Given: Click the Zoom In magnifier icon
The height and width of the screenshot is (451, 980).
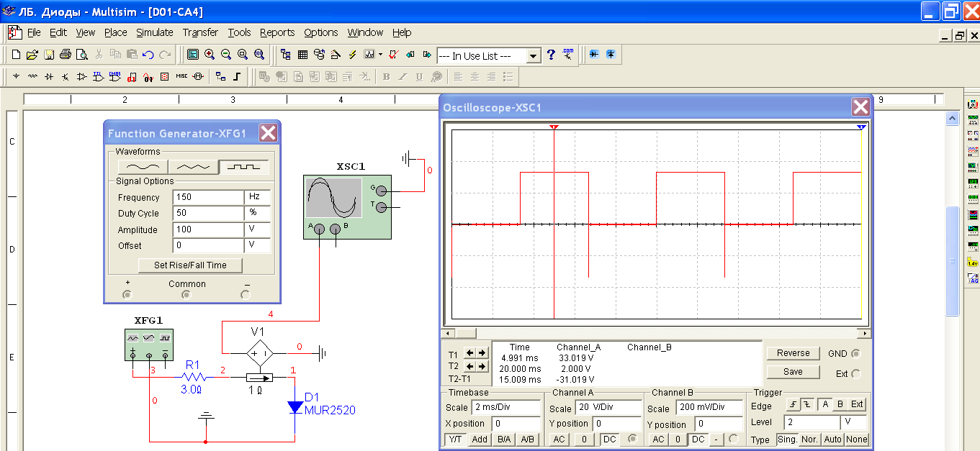Looking at the screenshot, I should 210,55.
